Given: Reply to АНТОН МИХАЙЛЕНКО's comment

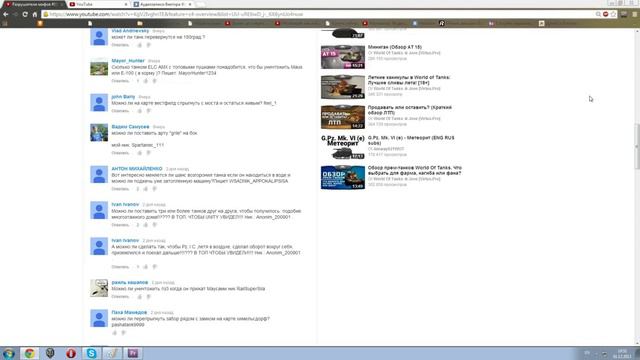Looking at the screenshot, I should pos(120,189).
